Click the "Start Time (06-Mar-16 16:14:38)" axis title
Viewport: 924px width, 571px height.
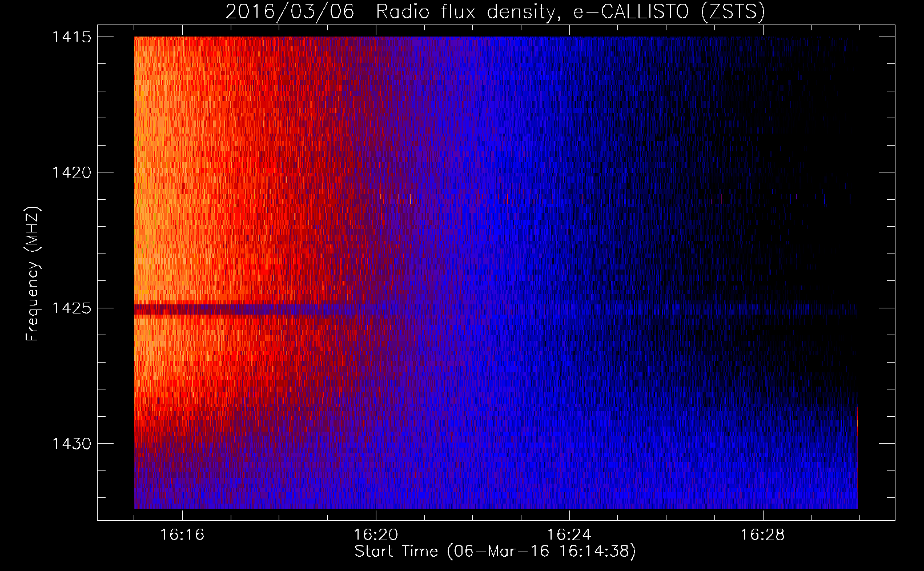(x=495, y=552)
